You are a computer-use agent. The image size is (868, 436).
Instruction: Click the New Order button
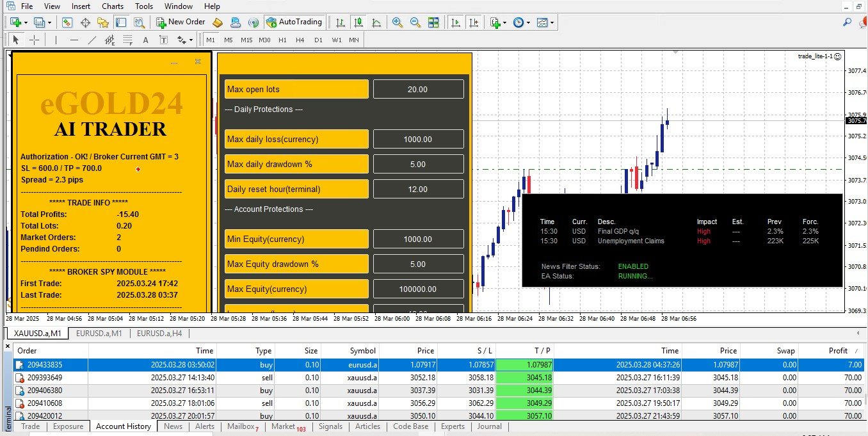(x=181, y=22)
